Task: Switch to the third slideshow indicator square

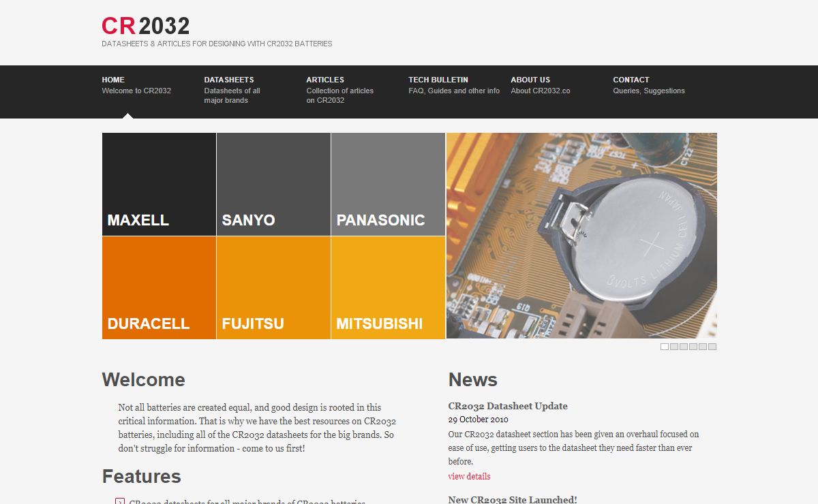Action: click(x=684, y=347)
